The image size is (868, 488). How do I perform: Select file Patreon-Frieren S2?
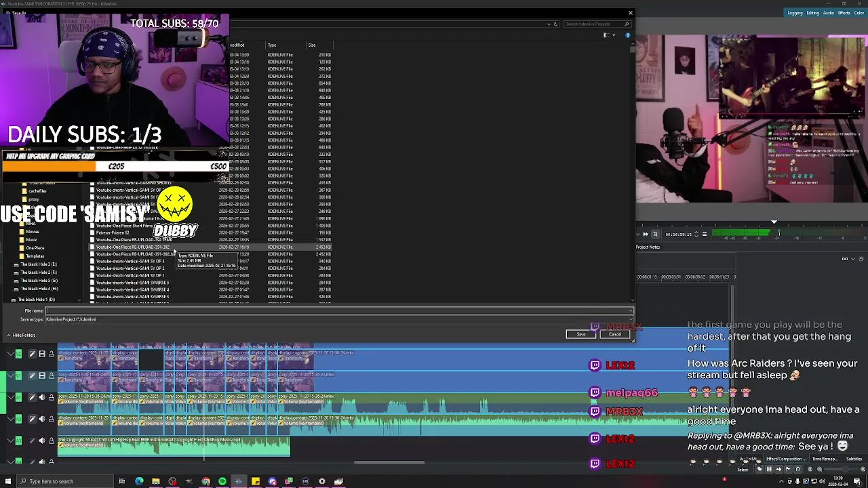[x=113, y=233]
